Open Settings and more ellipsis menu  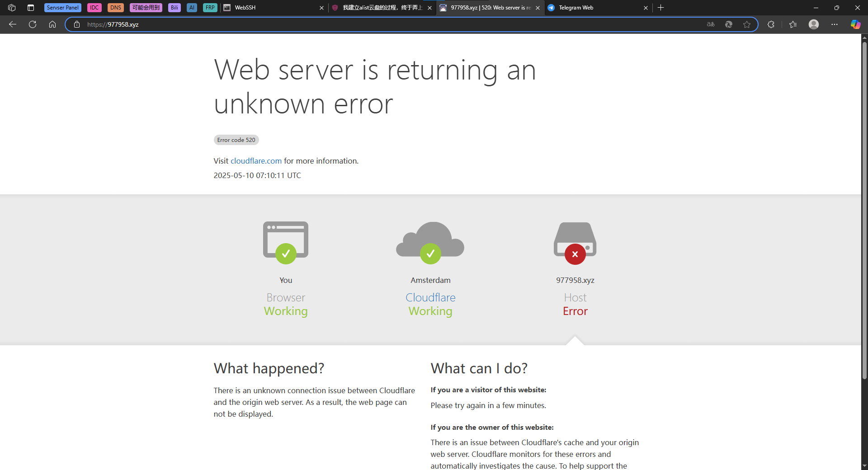[835, 24]
